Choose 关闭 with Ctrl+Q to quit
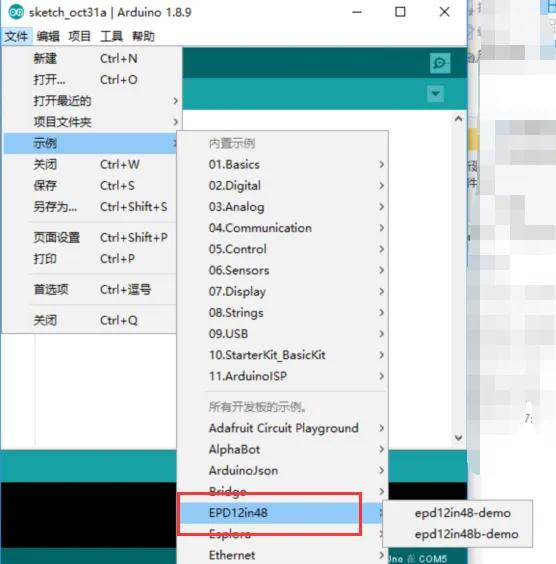 (90, 320)
